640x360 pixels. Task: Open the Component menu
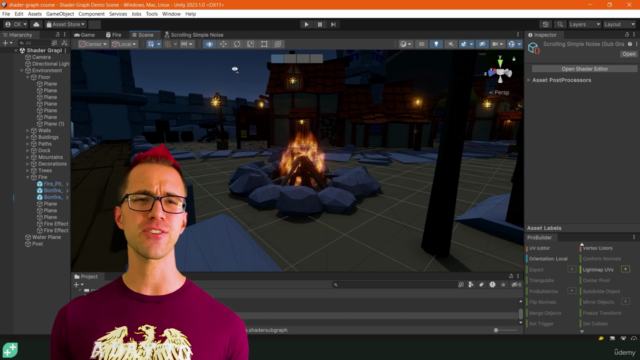[x=91, y=14]
